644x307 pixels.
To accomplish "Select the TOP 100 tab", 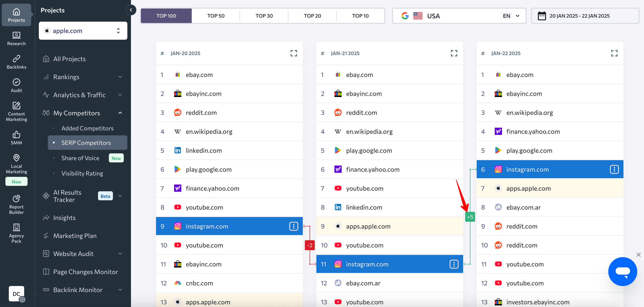I will point(166,16).
